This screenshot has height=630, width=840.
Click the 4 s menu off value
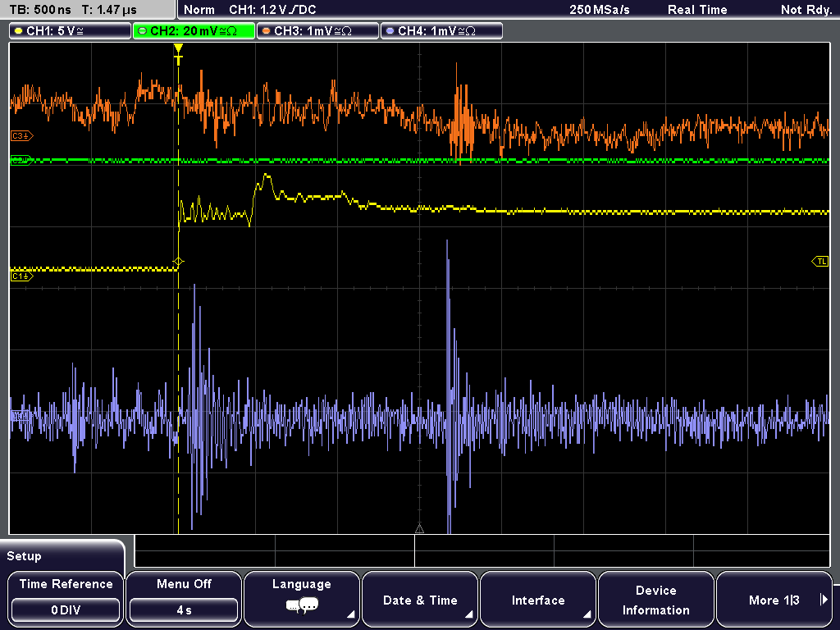point(184,610)
